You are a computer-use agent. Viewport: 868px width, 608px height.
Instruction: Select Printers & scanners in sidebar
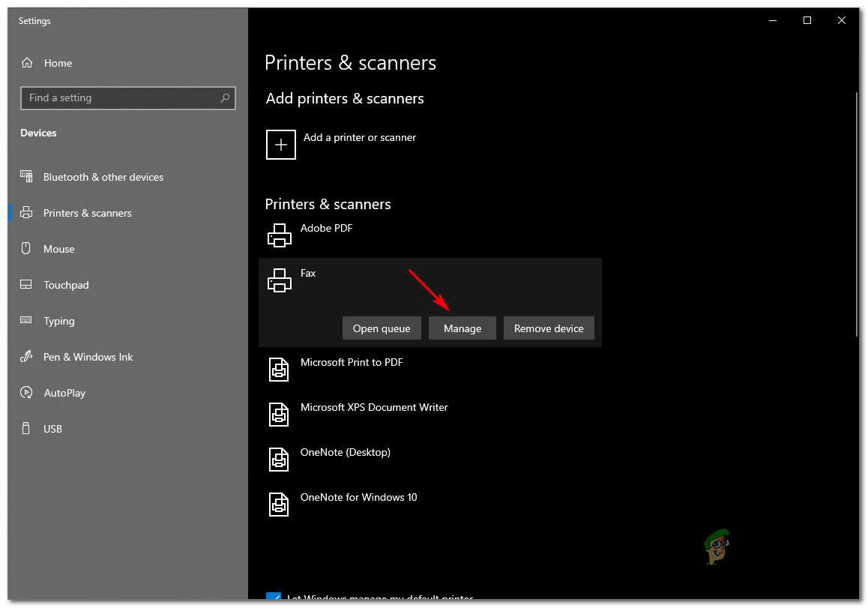tap(88, 213)
